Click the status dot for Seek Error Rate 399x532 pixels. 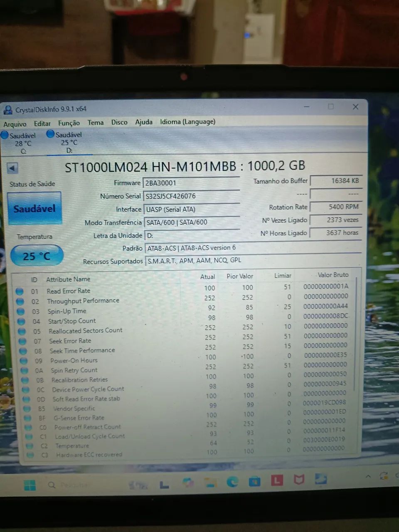coord(23,341)
